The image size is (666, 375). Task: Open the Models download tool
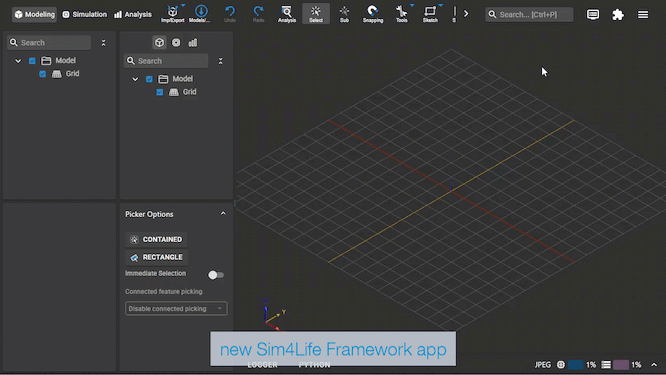coord(201,14)
